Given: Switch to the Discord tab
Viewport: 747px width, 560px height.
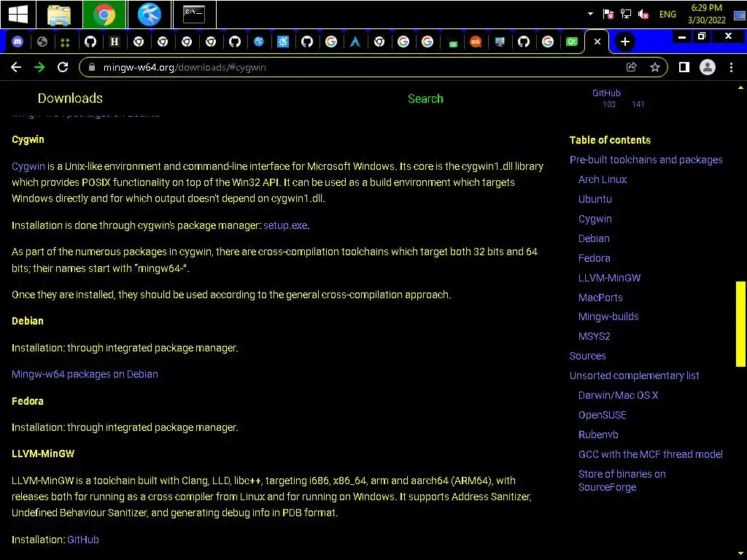Looking at the screenshot, I should (18, 42).
